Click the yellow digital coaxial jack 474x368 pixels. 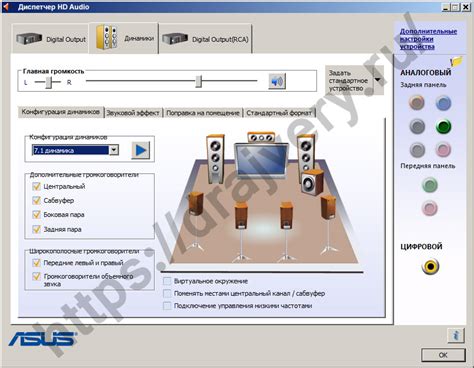coord(430,266)
